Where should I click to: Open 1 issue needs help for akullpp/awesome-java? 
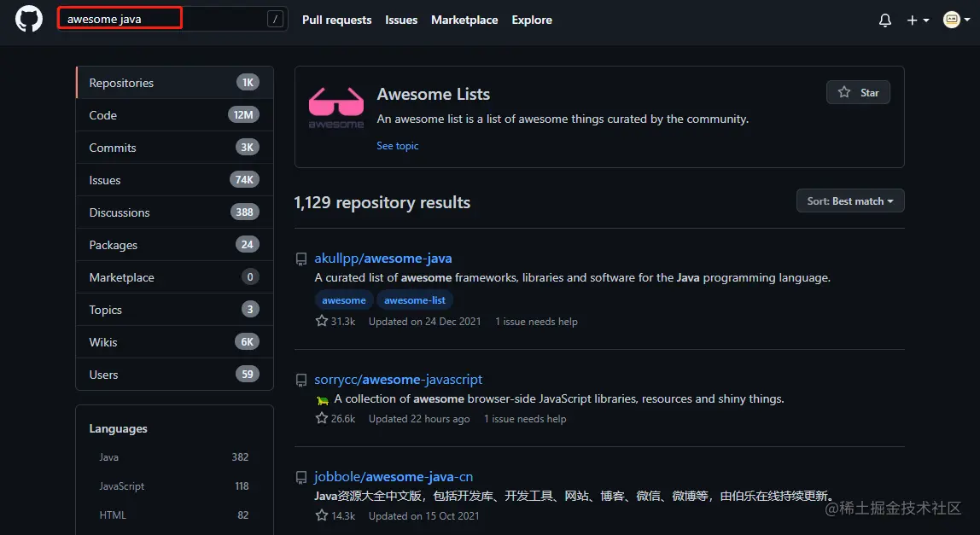pos(536,322)
